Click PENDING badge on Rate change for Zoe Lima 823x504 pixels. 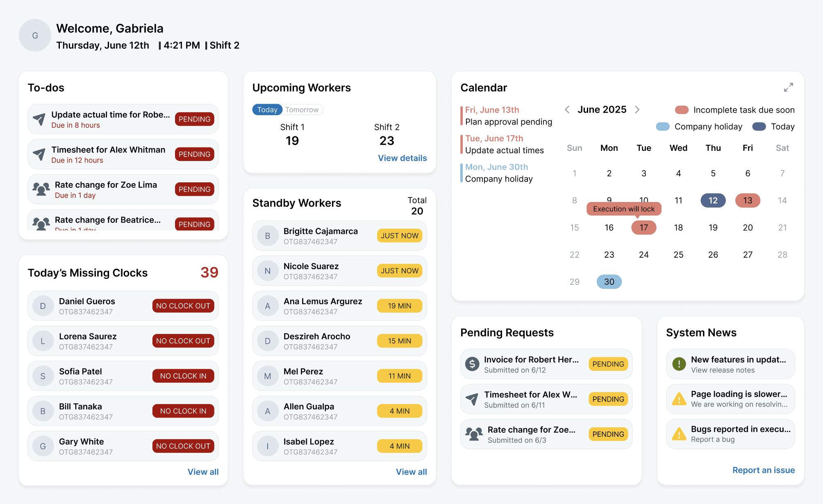pos(194,189)
